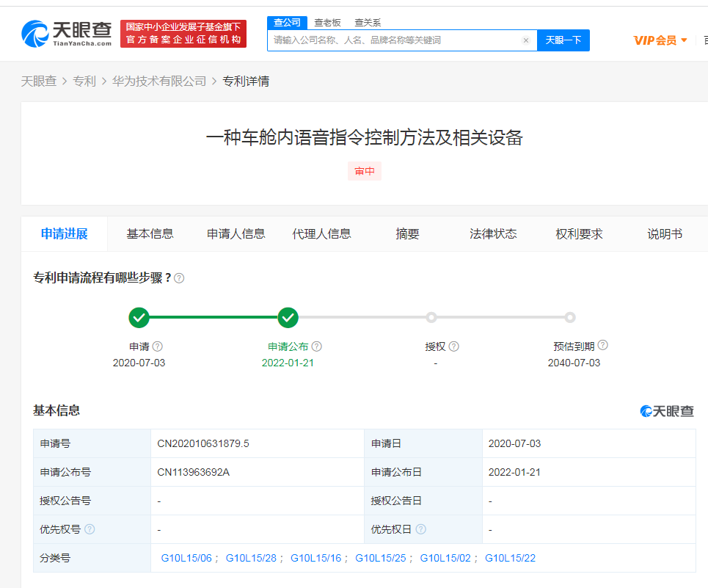This screenshot has width=708, height=588.
Task: Click the 审中 status badge
Action: pos(365,171)
